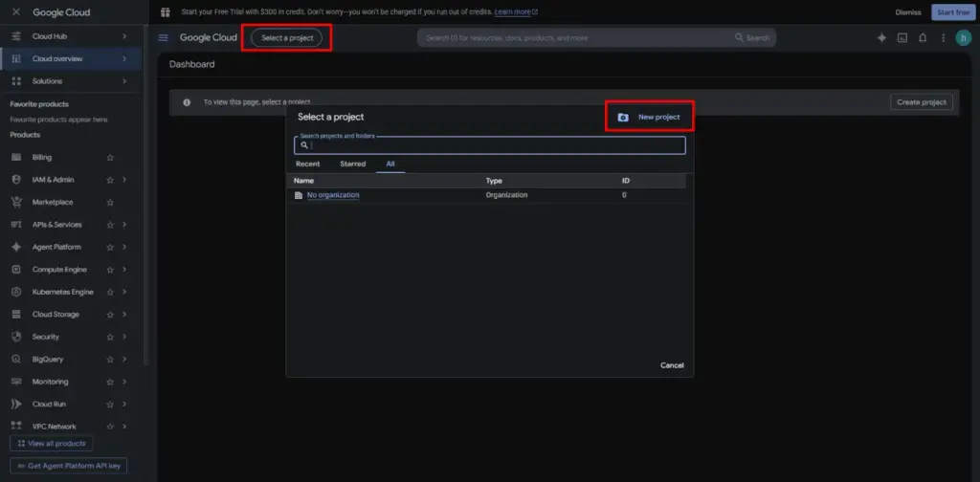
Task: Click Get Agent Platform API key
Action: (69, 467)
